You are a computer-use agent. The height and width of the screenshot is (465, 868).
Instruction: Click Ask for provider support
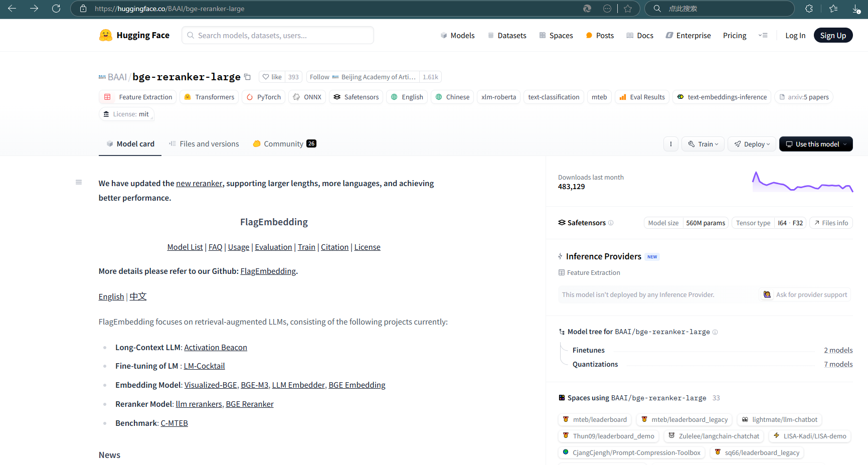[x=805, y=294]
